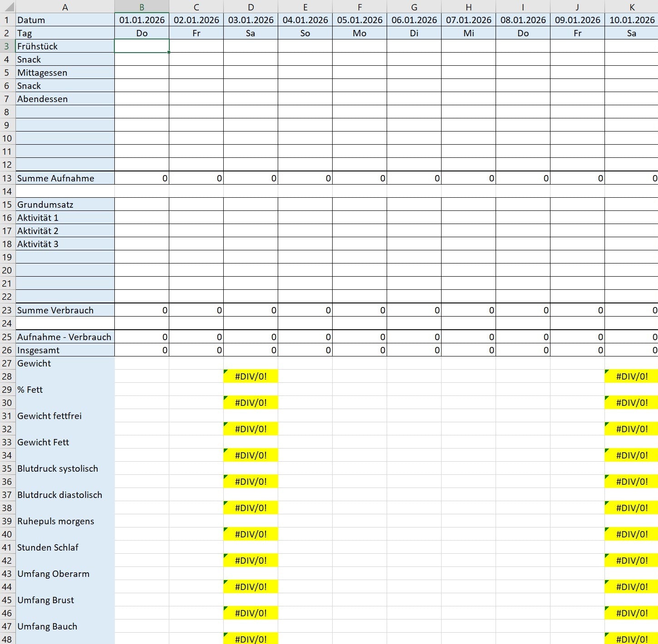Image resolution: width=658 pixels, height=644 pixels.
Task: Click the #DIV/0! cell in D28
Action: click(x=250, y=376)
